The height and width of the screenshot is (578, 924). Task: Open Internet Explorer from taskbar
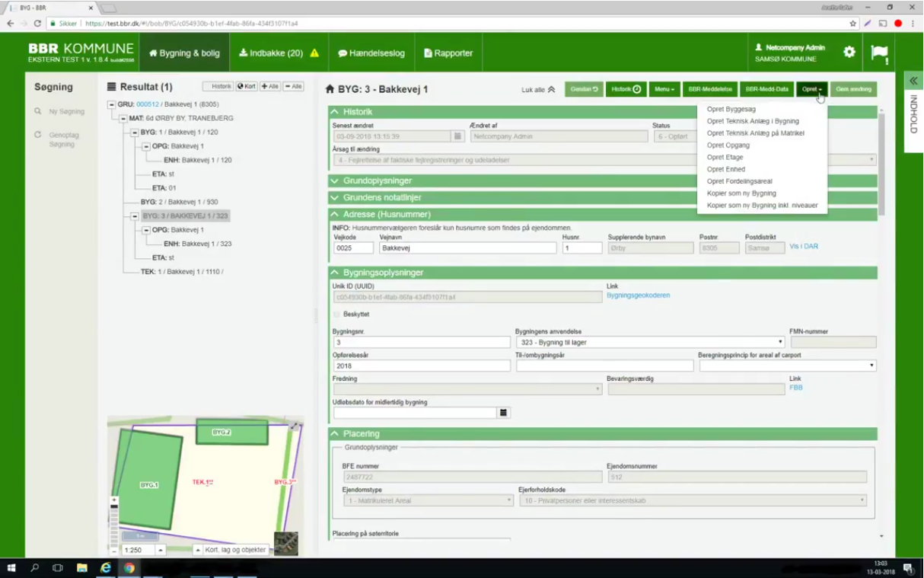106,568
